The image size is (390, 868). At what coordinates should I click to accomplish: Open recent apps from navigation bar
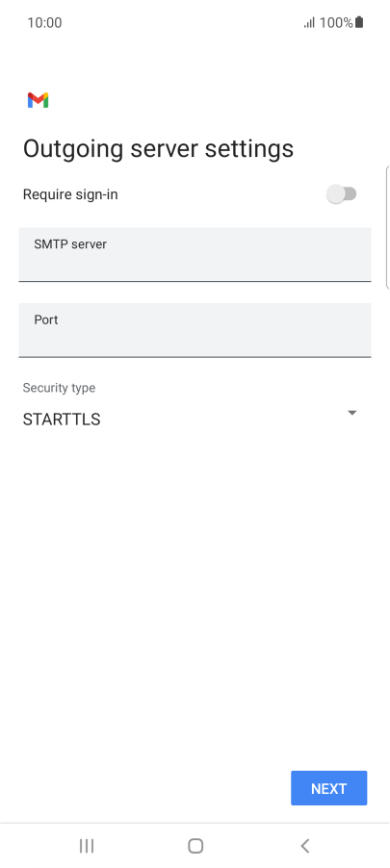(87, 845)
